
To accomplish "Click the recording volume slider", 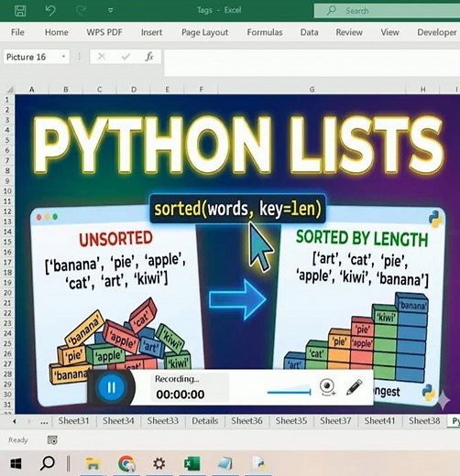I will pos(289,392).
